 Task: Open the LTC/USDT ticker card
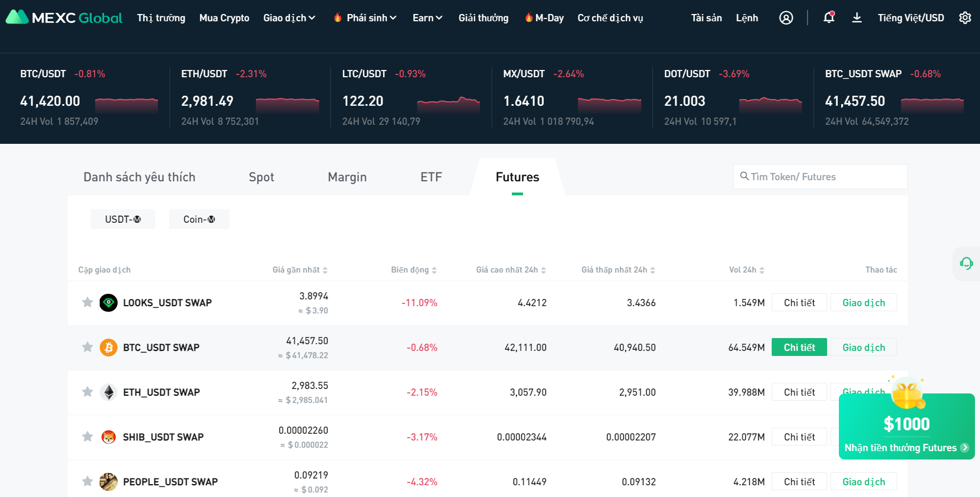411,97
